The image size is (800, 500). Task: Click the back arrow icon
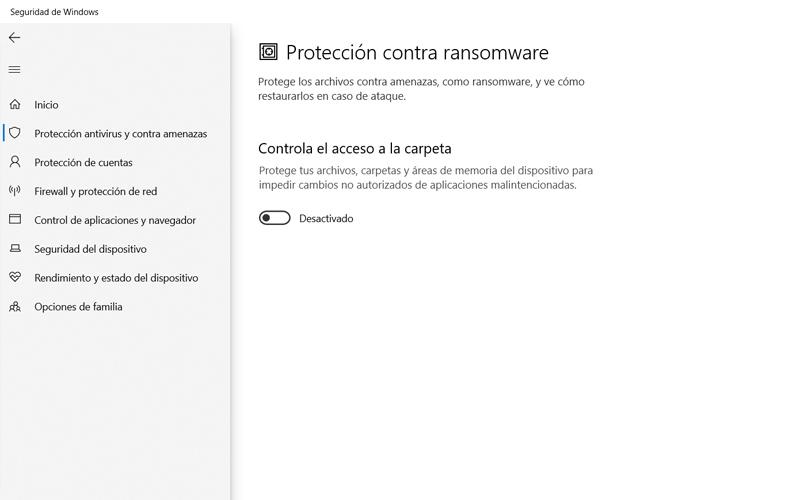pyautogui.click(x=14, y=38)
